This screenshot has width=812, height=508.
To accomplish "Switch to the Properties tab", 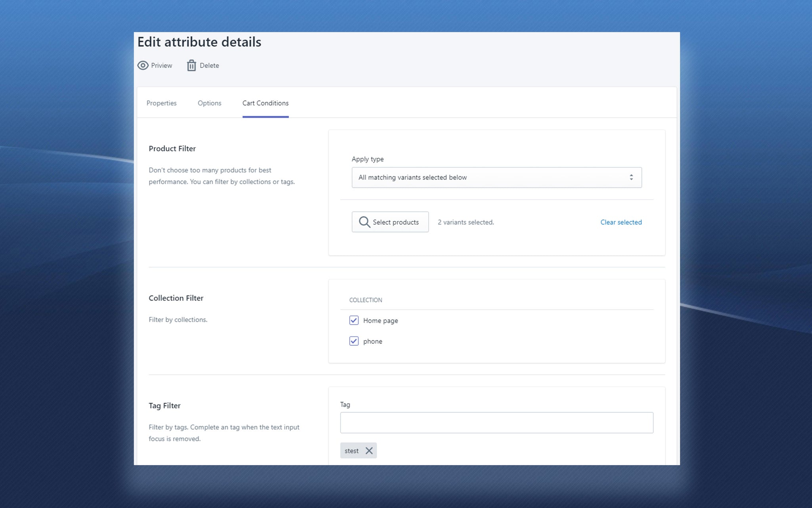I will 161,103.
